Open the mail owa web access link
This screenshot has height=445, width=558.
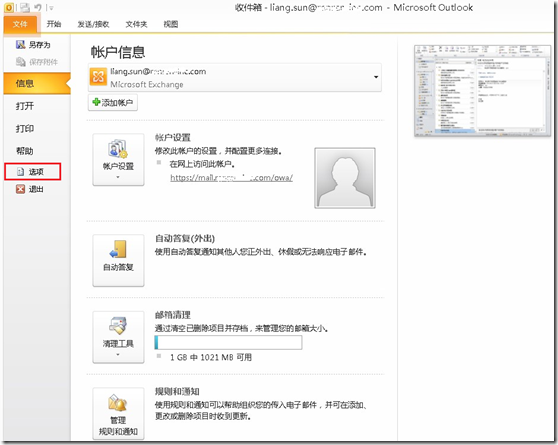232,177
